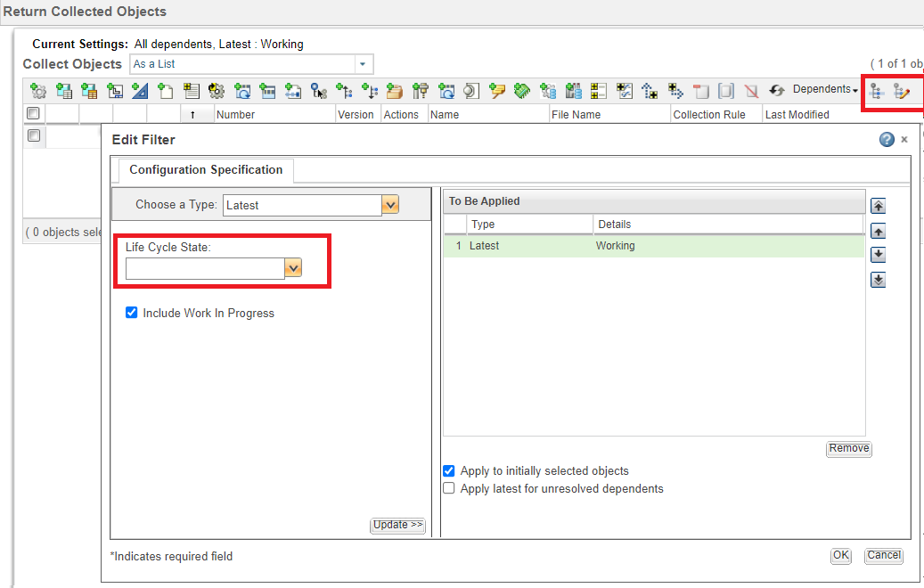Image resolution: width=924 pixels, height=588 pixels.
Task: Select the Configuration Specification tab
Action: (206, 170)
